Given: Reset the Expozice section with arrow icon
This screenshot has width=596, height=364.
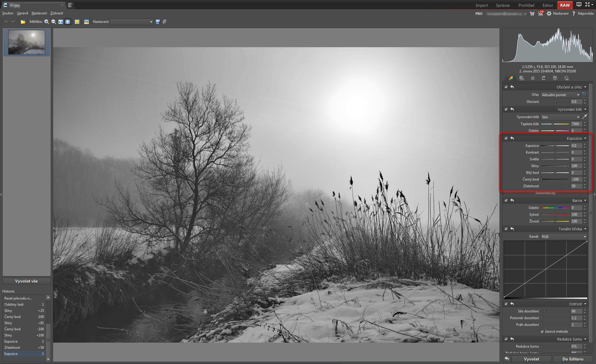Looking at the screenshot, I should coord(512,138).
